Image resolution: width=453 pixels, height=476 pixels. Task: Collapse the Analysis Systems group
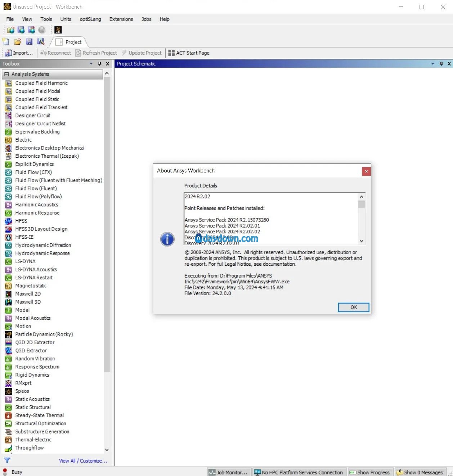click(x=6, y=74)
